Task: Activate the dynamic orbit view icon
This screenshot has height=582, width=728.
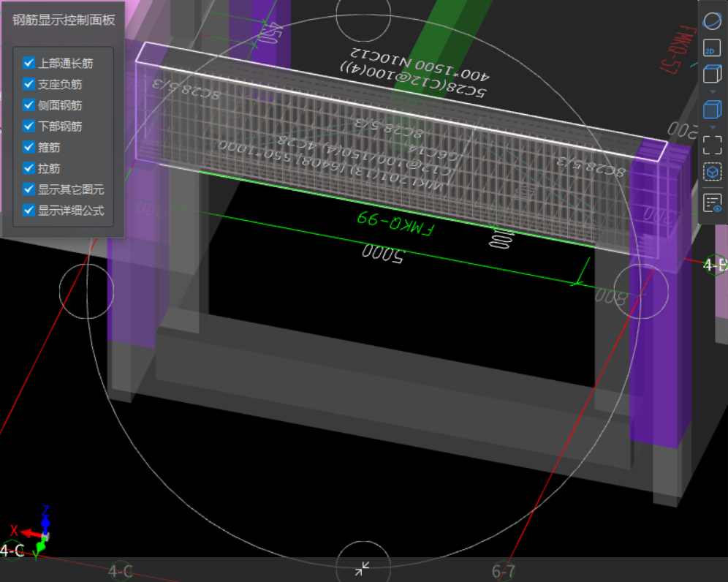Action: 712,21
